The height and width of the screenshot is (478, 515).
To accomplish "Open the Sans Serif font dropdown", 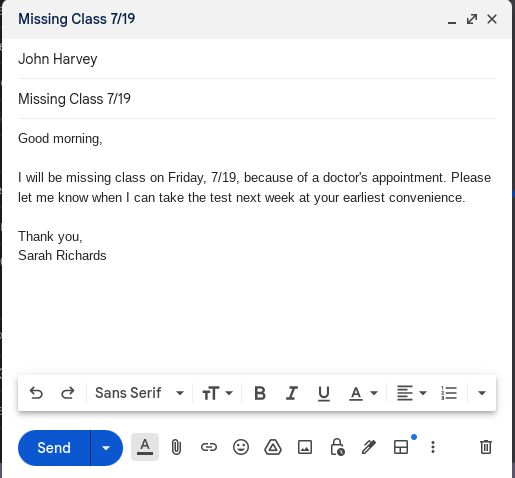I will (x=139, y=393).
